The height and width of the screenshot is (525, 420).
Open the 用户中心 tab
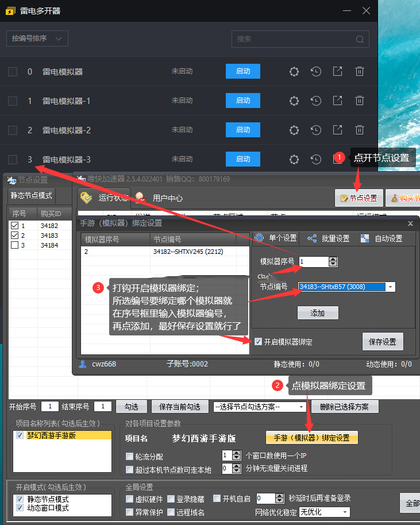coord(159,198)
